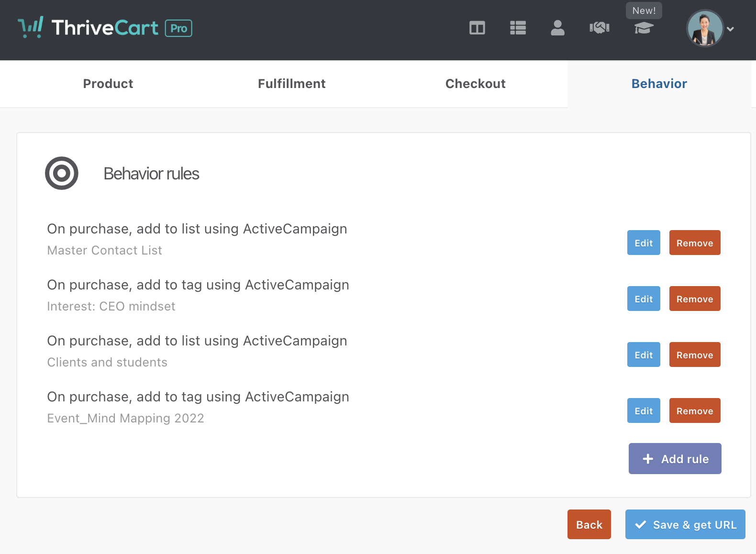Edit the Master Contact List rule
The height and width of the screenshot is (554, 756).
(x=644, y=243)
